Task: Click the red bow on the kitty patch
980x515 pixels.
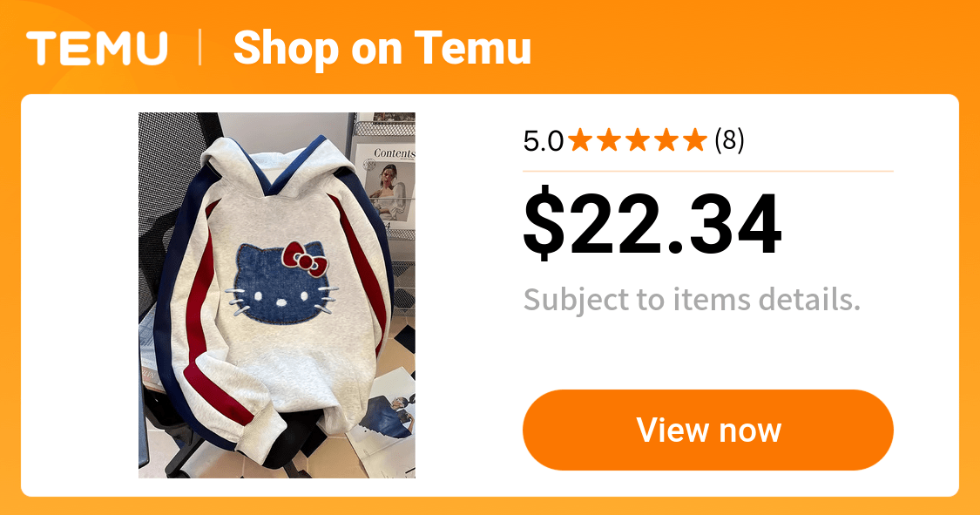Action: tap(304, 259)
